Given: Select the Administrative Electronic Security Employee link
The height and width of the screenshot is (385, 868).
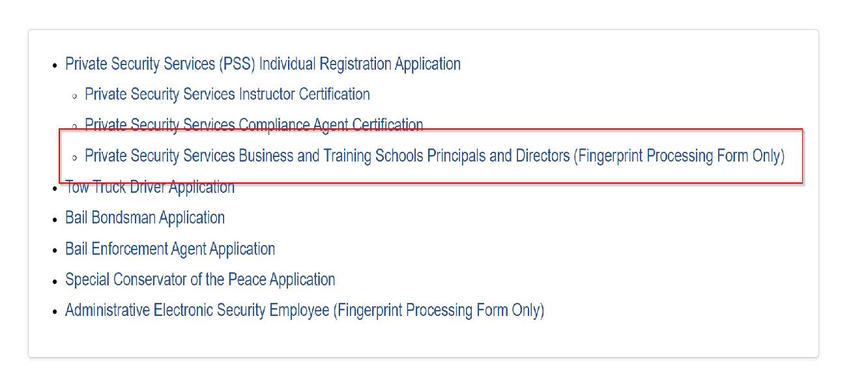Looking at the screenshot, I should (x=304, y=310).
